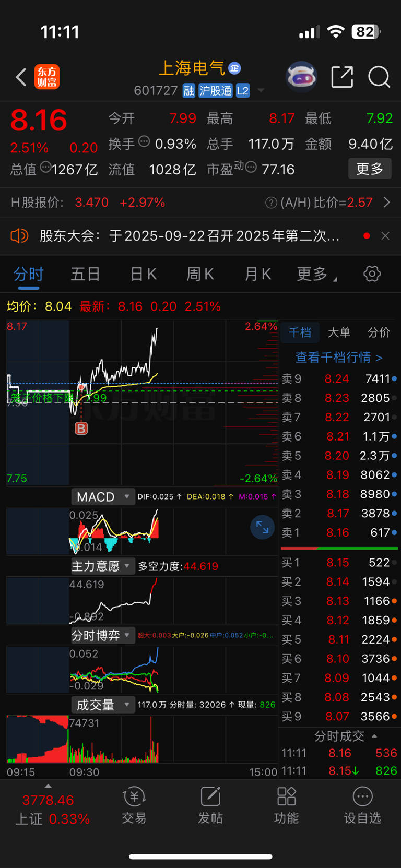Tap the Wi-Fi icon in status bar
Image resolution: width=401 pixels, height=868 pixels.
(x=336, y=32)
